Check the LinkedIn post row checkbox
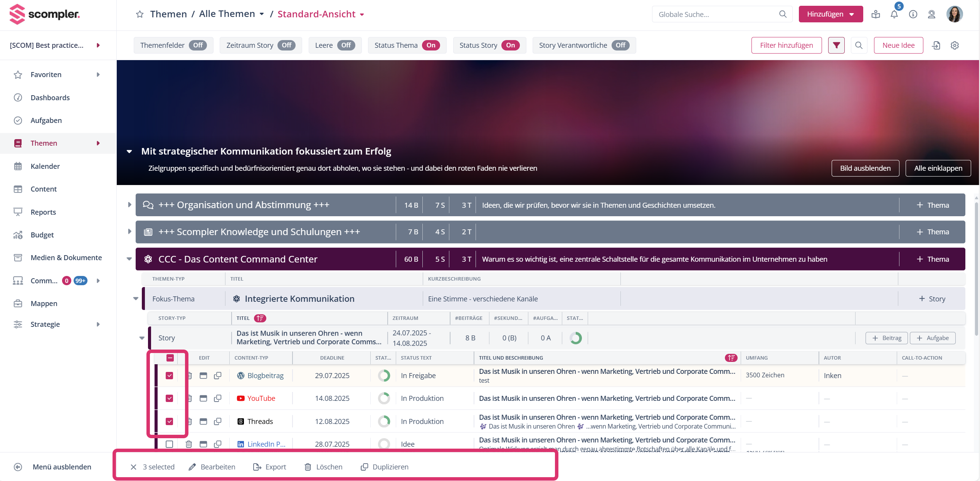The image size is (980, 481). (169, 444)
